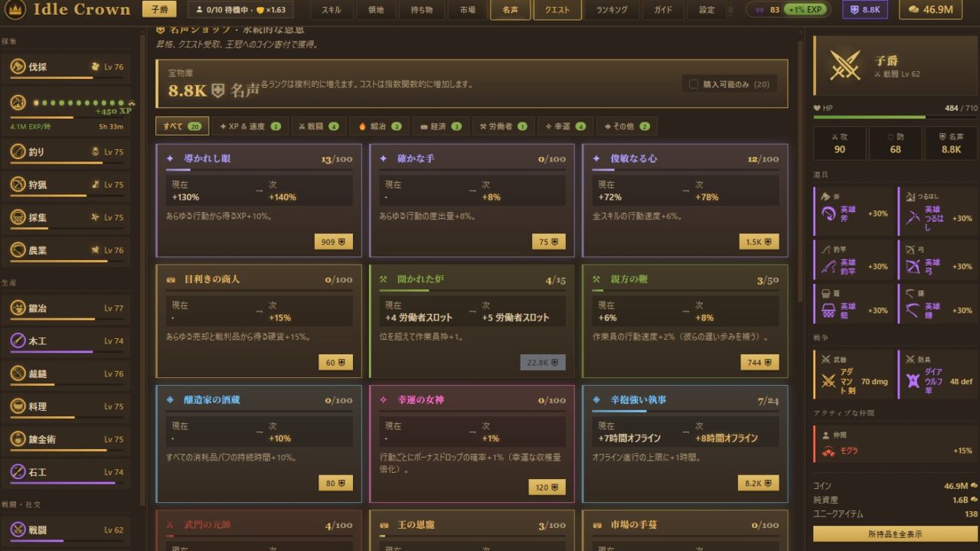Open the 持ち物 inventory tab
Viewport: 980px width, 551px height.
point(421,10)
